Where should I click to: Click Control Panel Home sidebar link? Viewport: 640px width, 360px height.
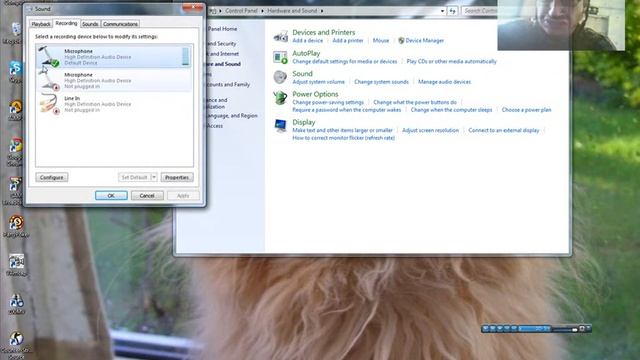(x=222, y=29)
